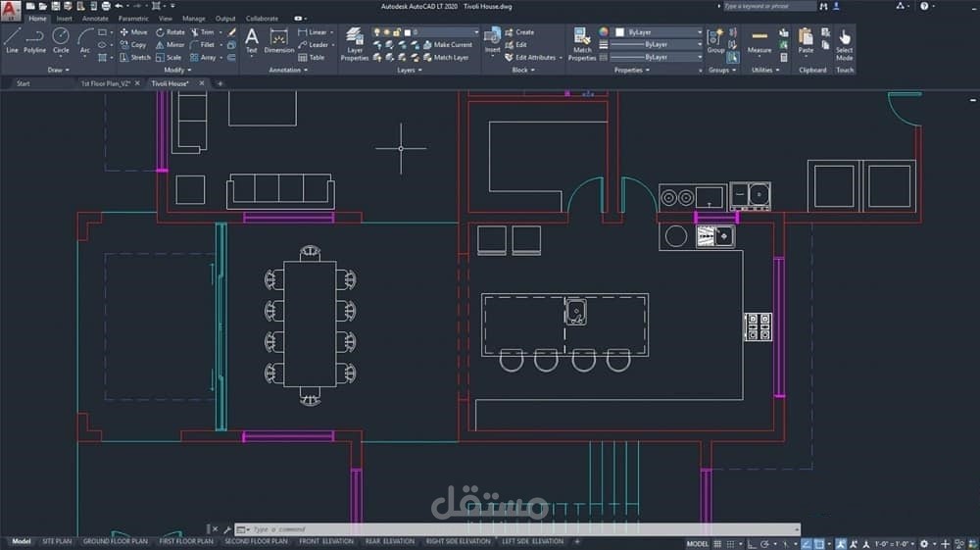
Task: Expand the Block panel
Action: pyautogui.click(x=523, y=70)
